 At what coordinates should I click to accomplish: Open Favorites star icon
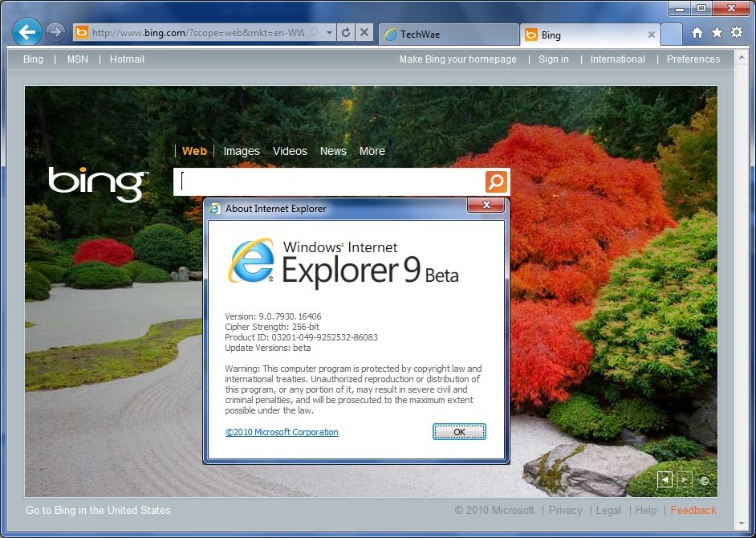tap(717, 32)
